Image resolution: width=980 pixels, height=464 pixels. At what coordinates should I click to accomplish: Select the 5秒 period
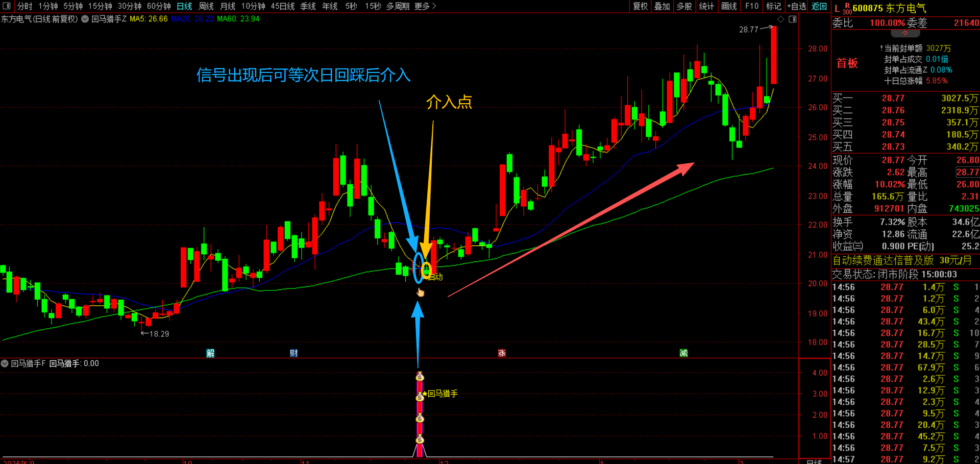[x=351, y=6]
